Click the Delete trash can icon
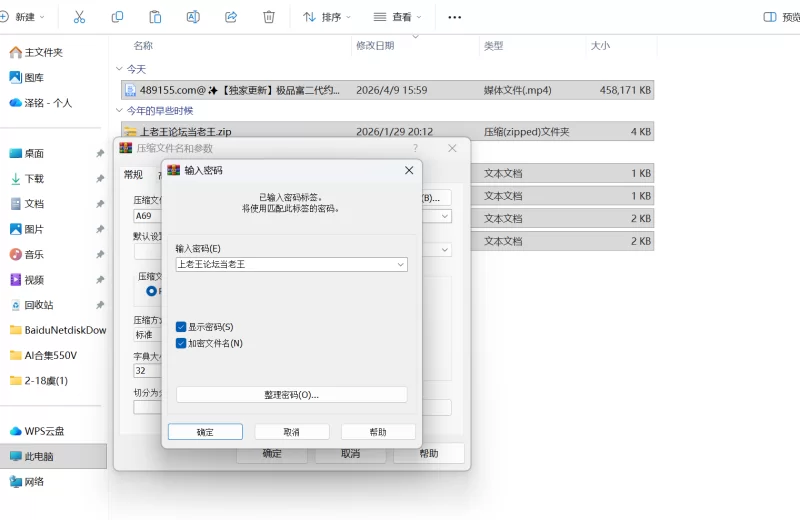The height and width of the screenshot is (520, 800). pyautogui.click(x=268, y=17)
